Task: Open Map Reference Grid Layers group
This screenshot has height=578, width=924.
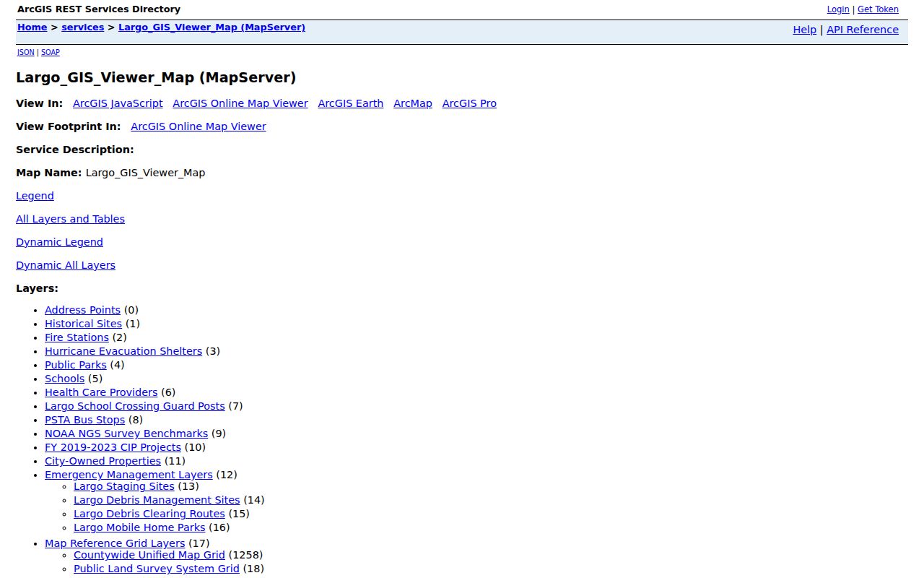Action: tap(115, 543)
